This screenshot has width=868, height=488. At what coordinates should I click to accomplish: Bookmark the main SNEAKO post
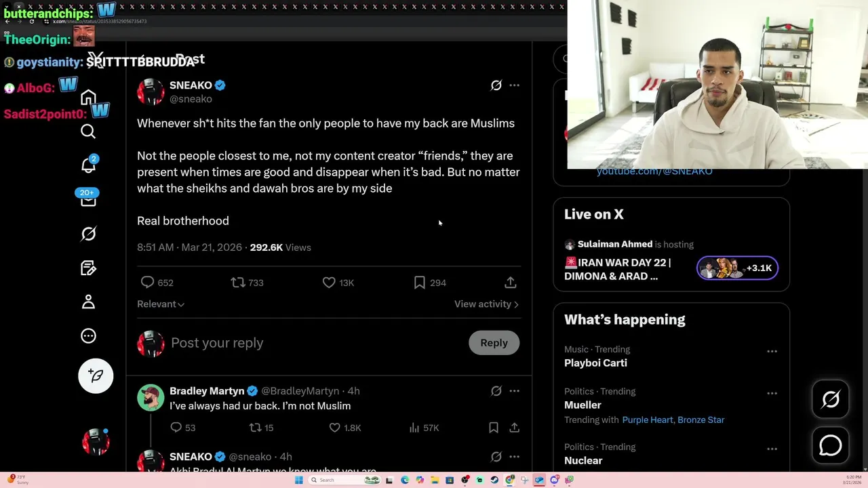click(x=420, y=283)
